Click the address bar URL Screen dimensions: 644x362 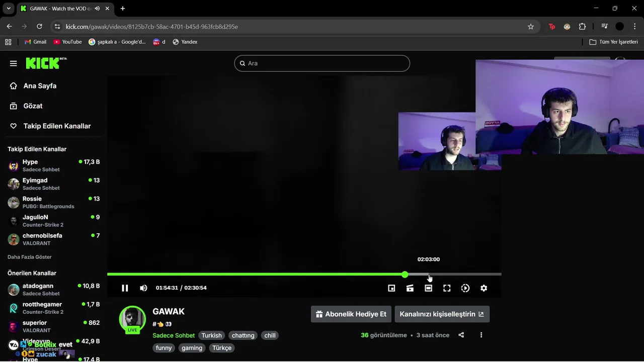coord(152,27)
